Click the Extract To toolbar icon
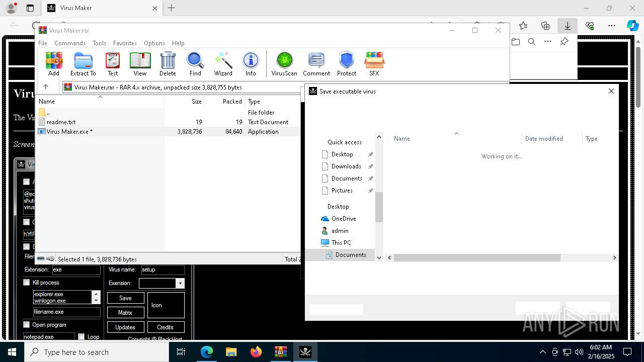Image resolution: width=644 pixels, height=362 pixels. click(x=83, y=64)
